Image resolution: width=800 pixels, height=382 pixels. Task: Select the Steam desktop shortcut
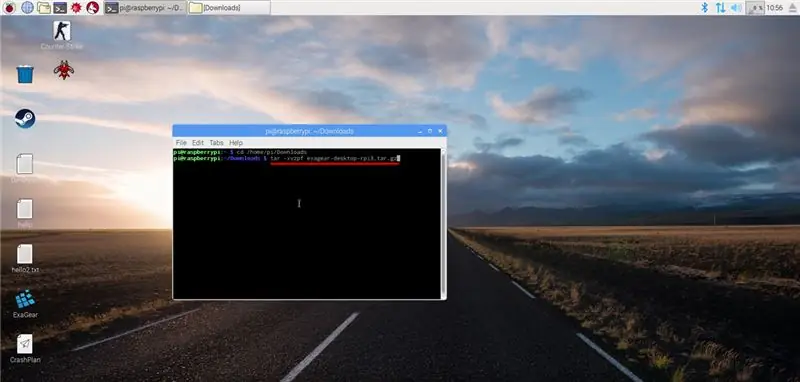(25, 118)
